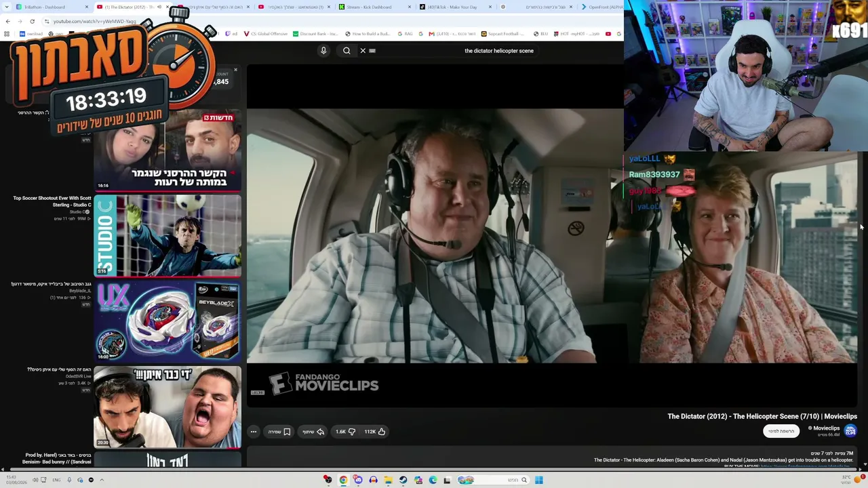
Task: Click the subscribe button next to Movieclips
Action: click(x=781, y=431)
